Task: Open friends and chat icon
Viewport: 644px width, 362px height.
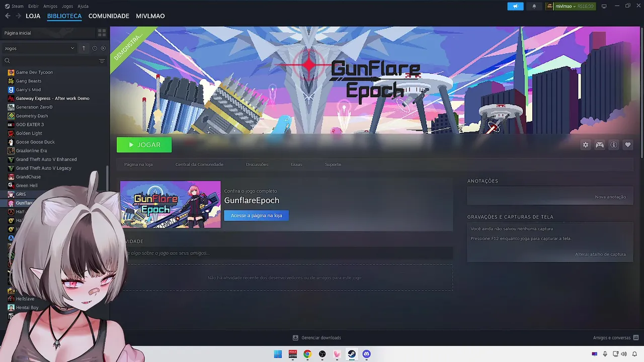Action: pos(636,338)
